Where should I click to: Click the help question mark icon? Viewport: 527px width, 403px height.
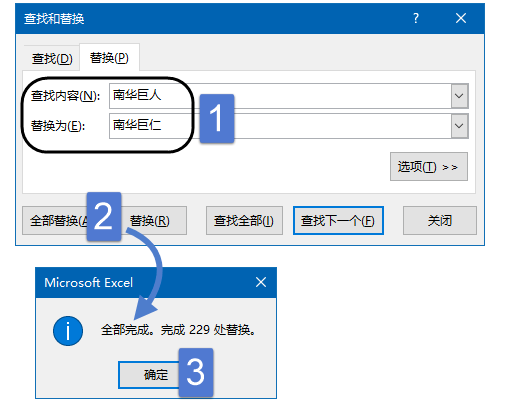pos(416,18)
